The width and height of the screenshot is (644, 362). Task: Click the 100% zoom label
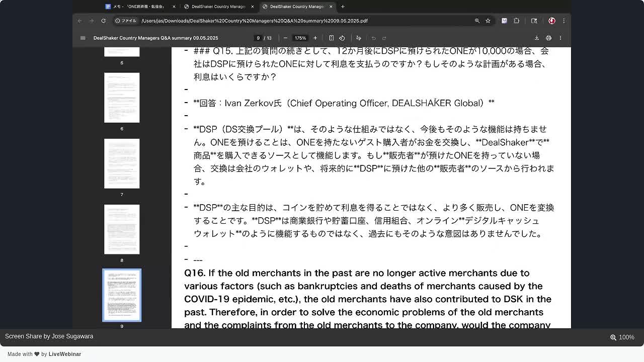click(x=626, y=337)
